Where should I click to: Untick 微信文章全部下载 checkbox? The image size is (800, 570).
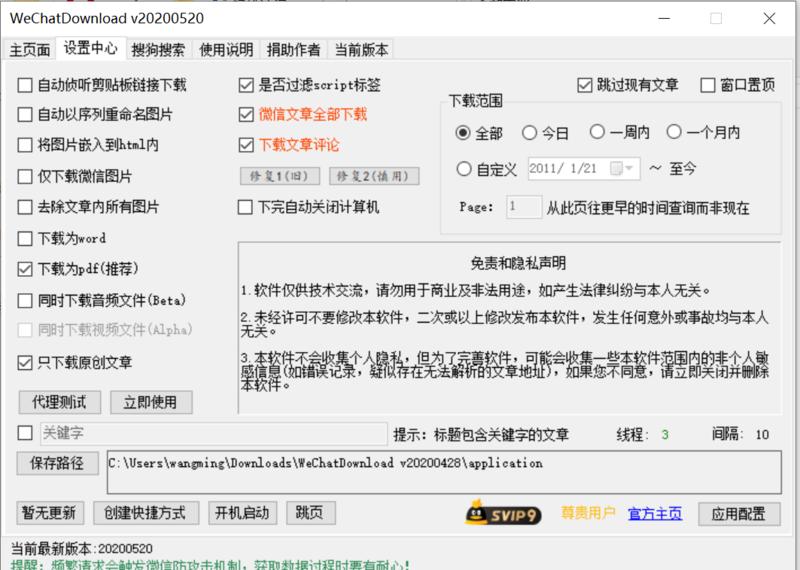246,114
